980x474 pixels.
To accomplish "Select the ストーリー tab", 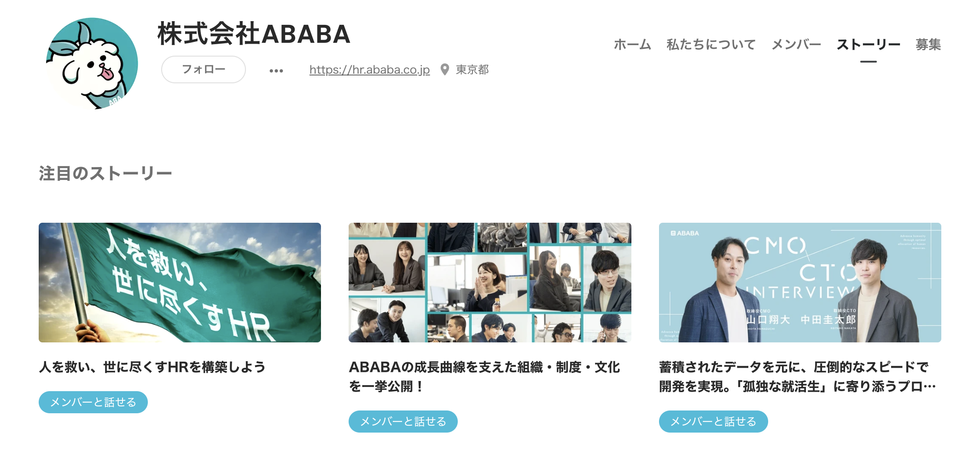I will coord(868,45).
